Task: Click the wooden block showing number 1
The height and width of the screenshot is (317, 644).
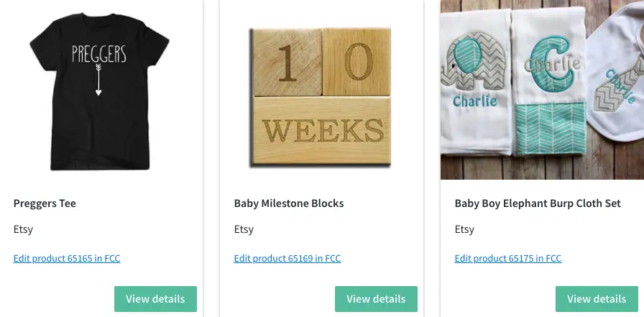Action: click(x=286, y=63)
